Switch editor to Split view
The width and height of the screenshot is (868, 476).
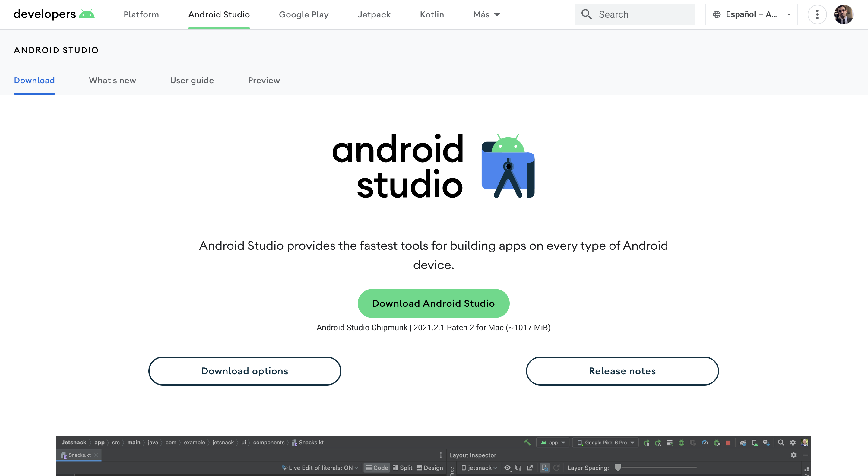pos(402,468)
